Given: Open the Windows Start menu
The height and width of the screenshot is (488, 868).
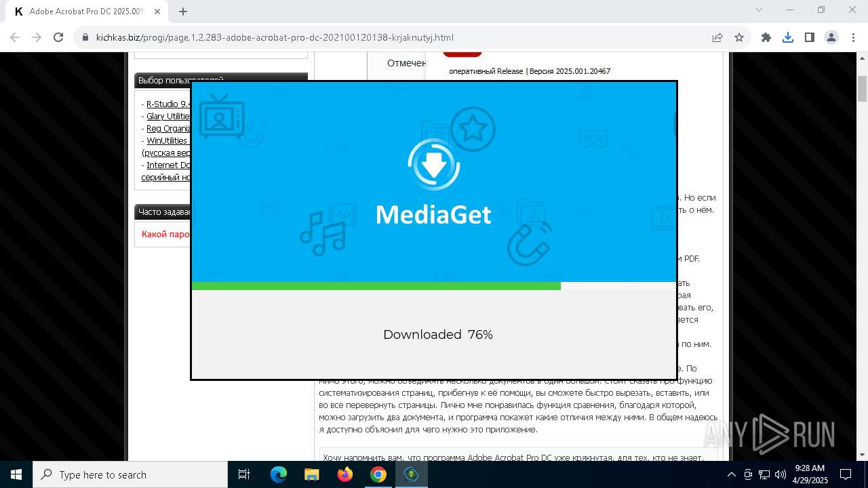Looking at the screenshot, I should click(x=16, y=474).
